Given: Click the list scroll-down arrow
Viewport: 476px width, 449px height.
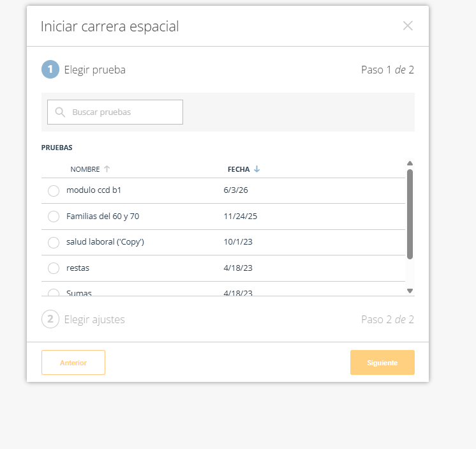Looking at the screenshot, I should pyautogui.click(x=410, y=291).
